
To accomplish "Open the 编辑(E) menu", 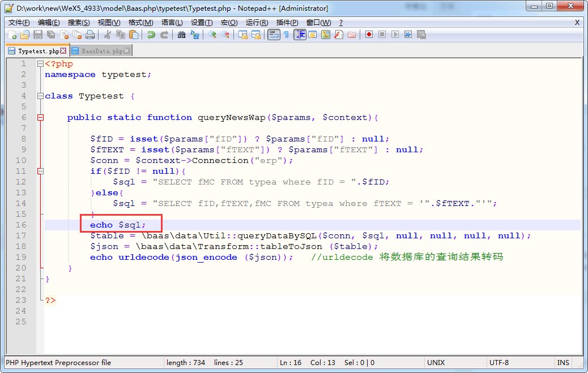I will click(x=49, y=23).
